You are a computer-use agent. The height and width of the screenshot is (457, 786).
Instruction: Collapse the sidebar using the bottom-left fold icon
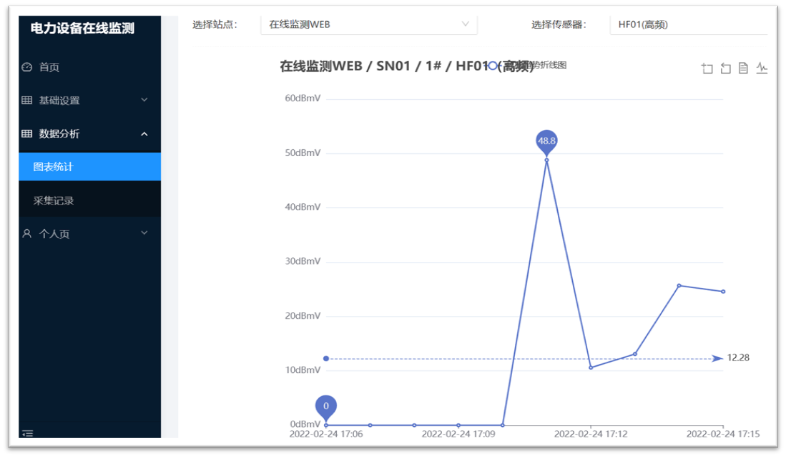(x=28, y=433)
